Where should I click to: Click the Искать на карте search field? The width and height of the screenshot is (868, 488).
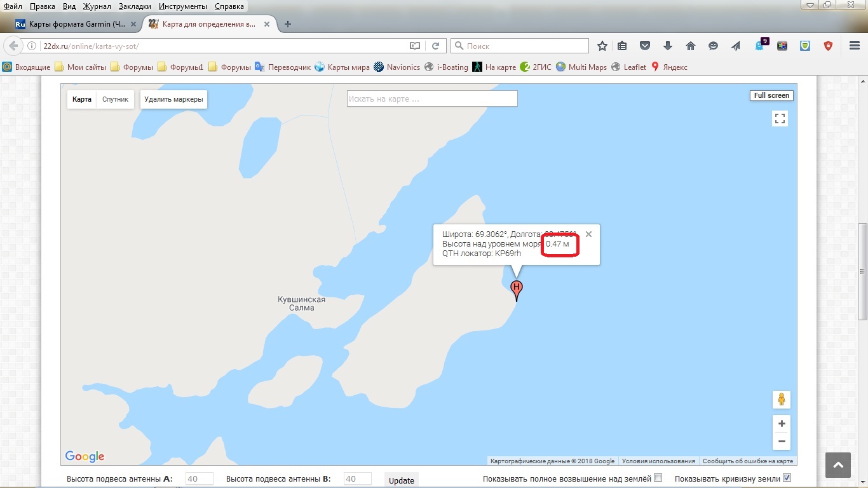[x=432, y=99]
